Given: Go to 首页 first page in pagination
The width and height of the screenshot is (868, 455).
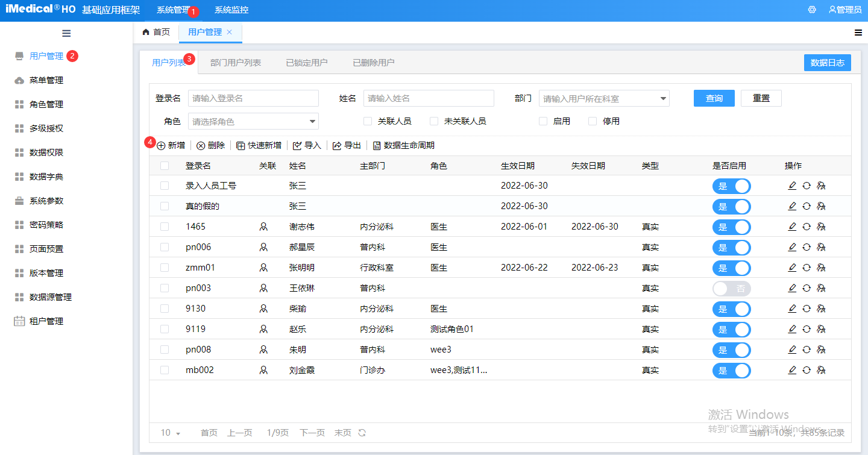Looking at the screenshot, I should coord(209,433).
